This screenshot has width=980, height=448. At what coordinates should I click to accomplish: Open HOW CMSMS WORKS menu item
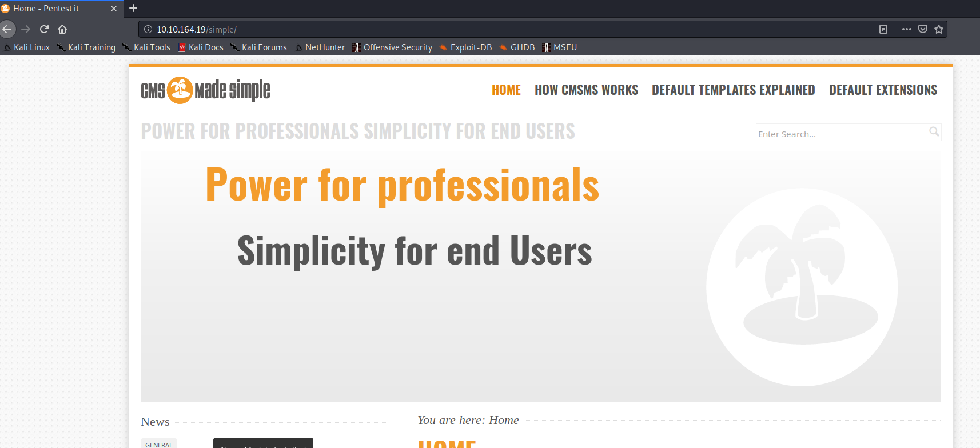point(586,90)
